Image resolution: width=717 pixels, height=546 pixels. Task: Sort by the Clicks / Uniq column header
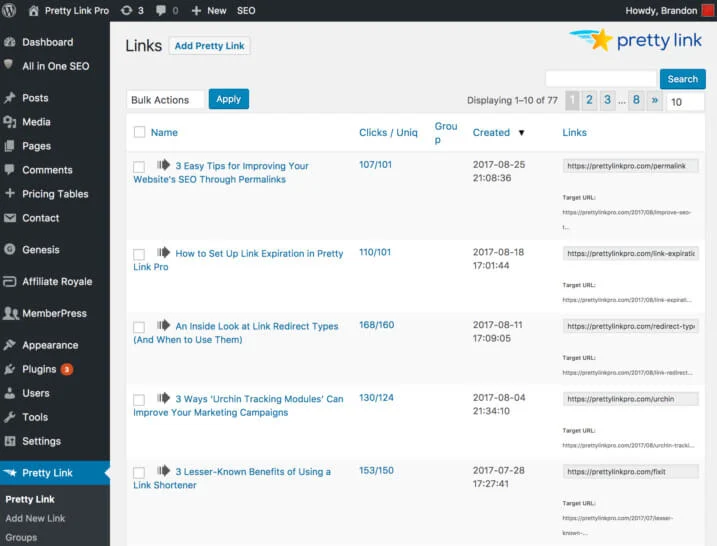(388, 133)
